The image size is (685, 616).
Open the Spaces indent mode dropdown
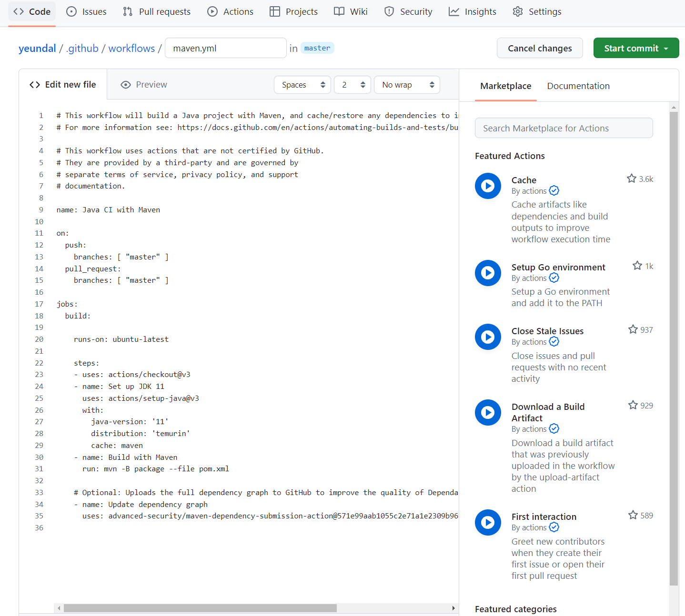click(302, 85)
